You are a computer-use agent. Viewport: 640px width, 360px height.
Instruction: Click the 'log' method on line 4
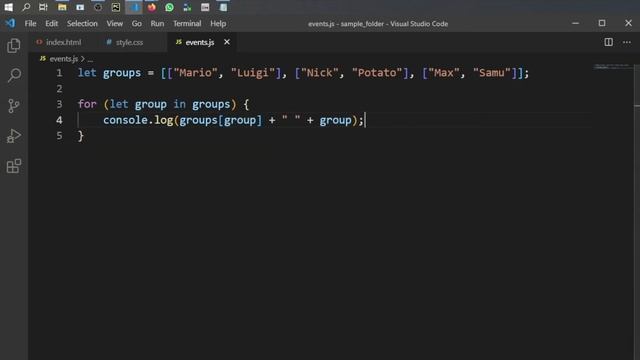point(164,120)
